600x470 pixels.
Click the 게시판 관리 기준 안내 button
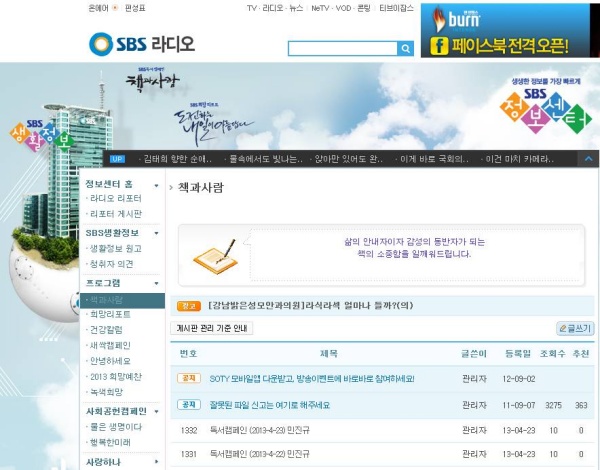tap(213, 328)
